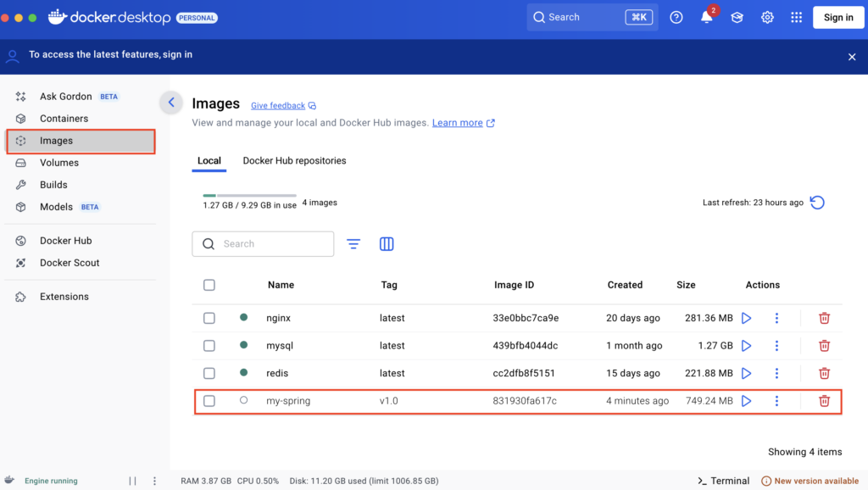This screenshot has width=868, height=490.
Task: Click the Sign in button
Action: pyautogui.click(x=838, y=17)
